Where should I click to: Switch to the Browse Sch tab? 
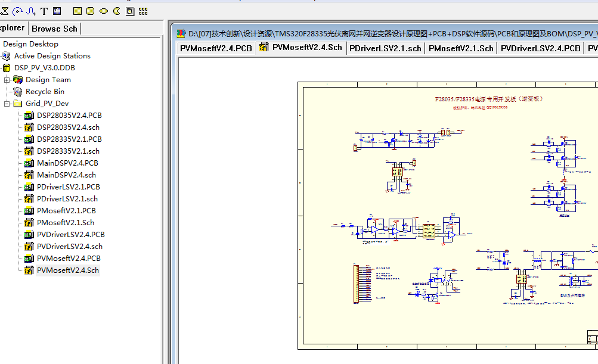54,29
